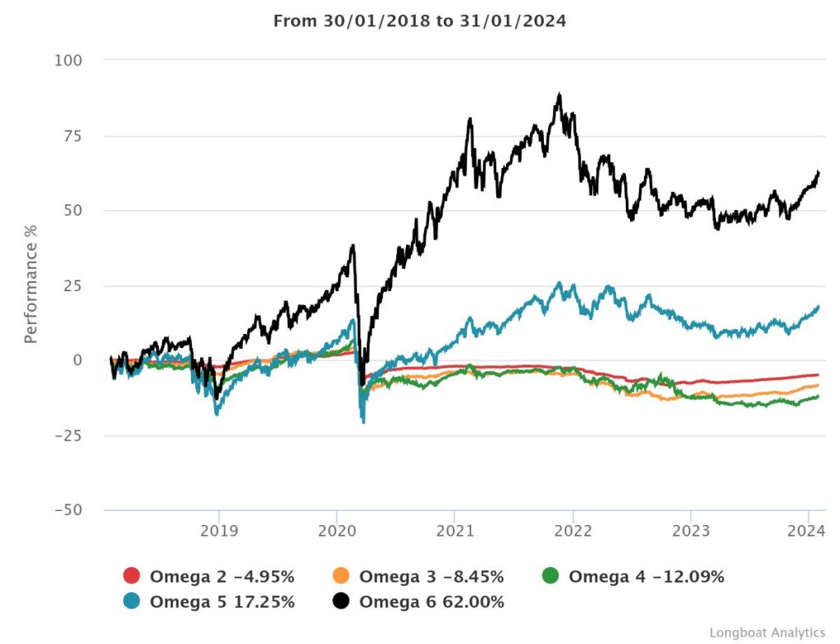Click the 75 y-axis tick label
Viewport: 840px width, 644px height.
74,135
